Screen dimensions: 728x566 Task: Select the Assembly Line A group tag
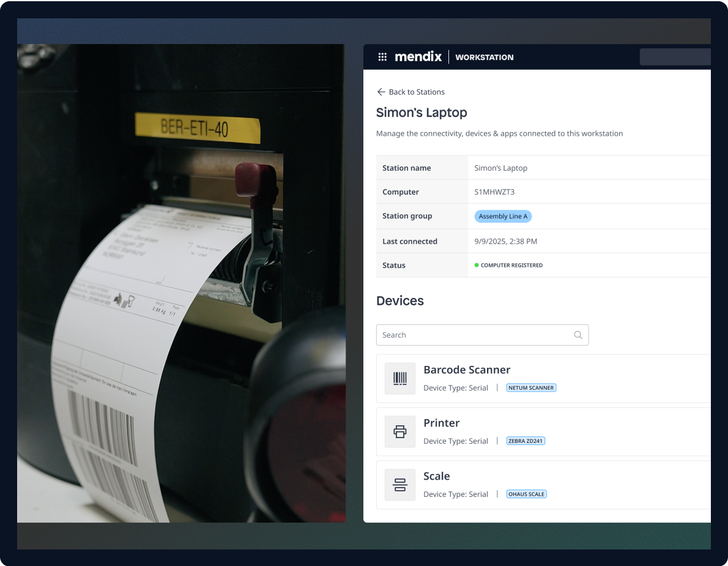(503, 217)
